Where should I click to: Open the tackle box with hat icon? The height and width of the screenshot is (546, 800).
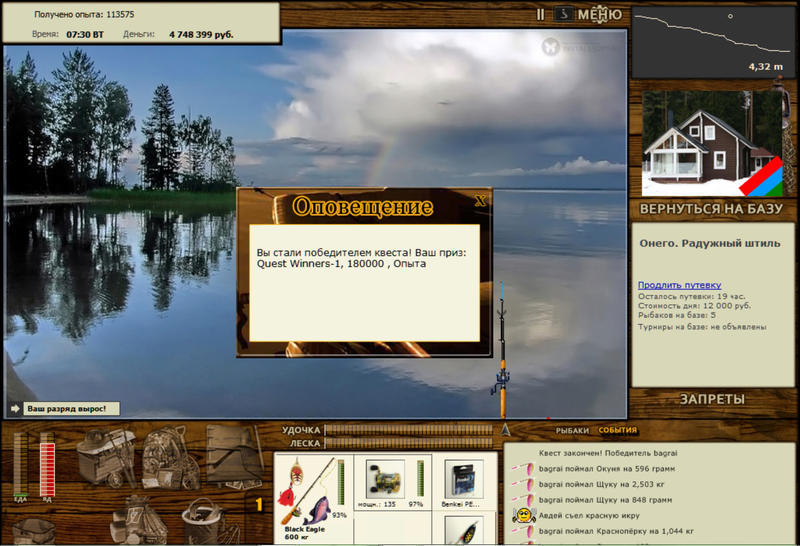[x=106, y=457]
